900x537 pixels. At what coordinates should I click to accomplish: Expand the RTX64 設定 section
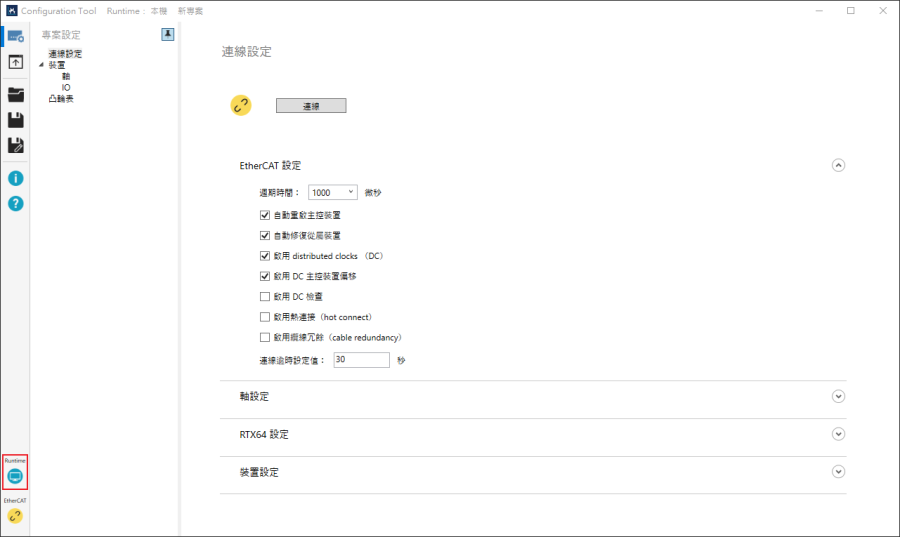pos(838,434)
